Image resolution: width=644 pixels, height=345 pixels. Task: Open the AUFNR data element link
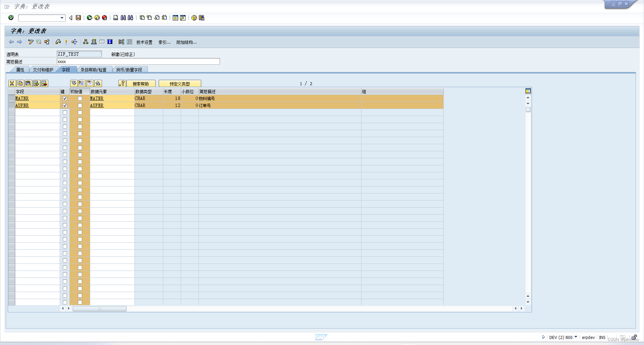click(x=97, y=106)
